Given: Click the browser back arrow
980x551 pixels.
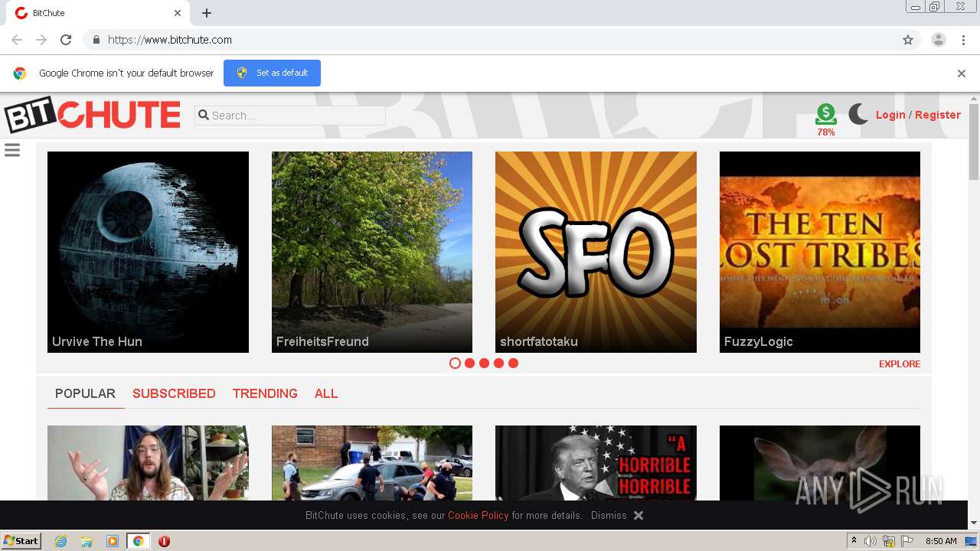Looking at the screenshot, I should pos(17,40).
